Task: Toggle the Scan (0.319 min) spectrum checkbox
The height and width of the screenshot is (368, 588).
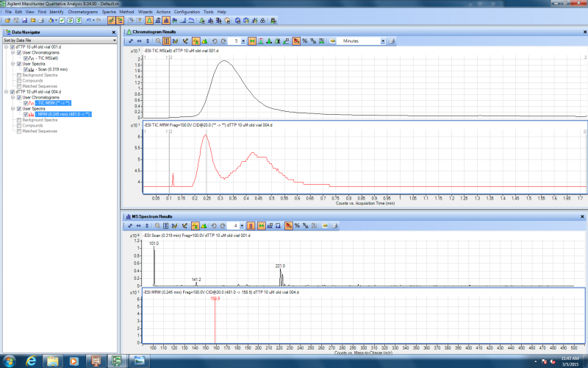Action: click(x=26, y=69)
